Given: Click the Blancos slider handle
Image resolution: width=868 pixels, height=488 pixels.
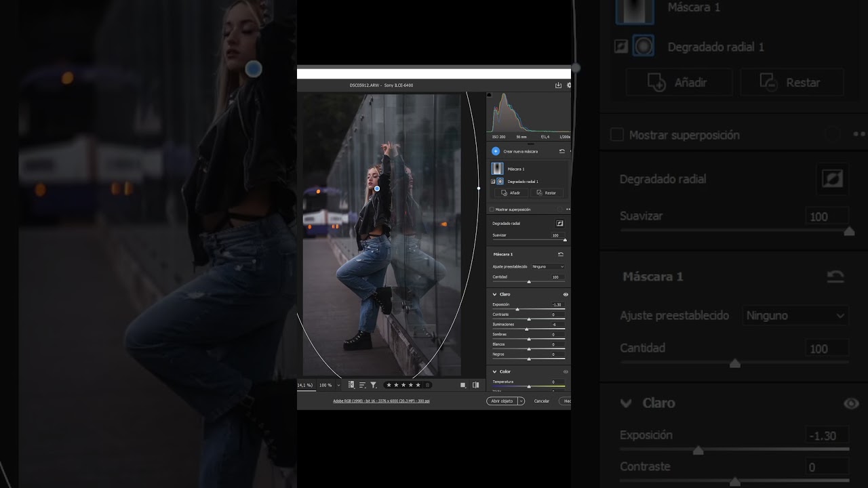Looking at the screenshot, I should [529, 349].
